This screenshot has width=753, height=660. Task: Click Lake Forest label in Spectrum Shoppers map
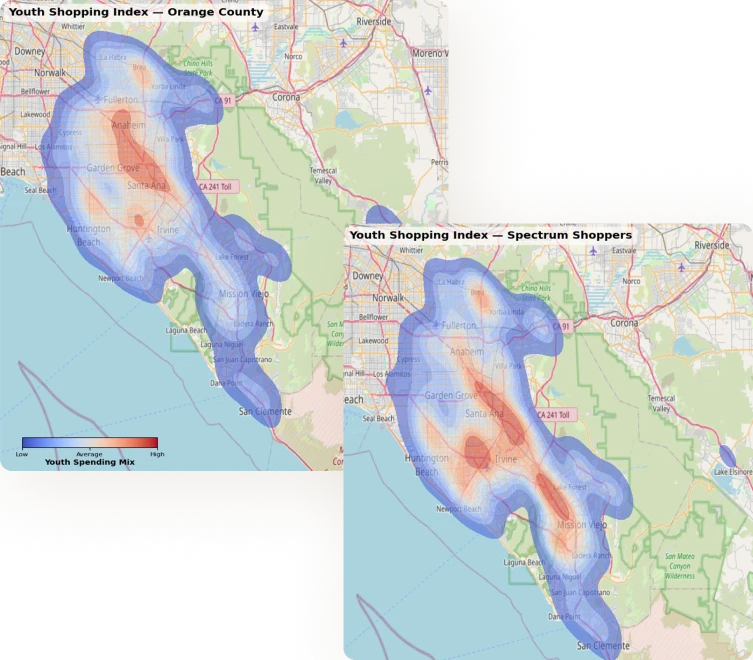570,487
